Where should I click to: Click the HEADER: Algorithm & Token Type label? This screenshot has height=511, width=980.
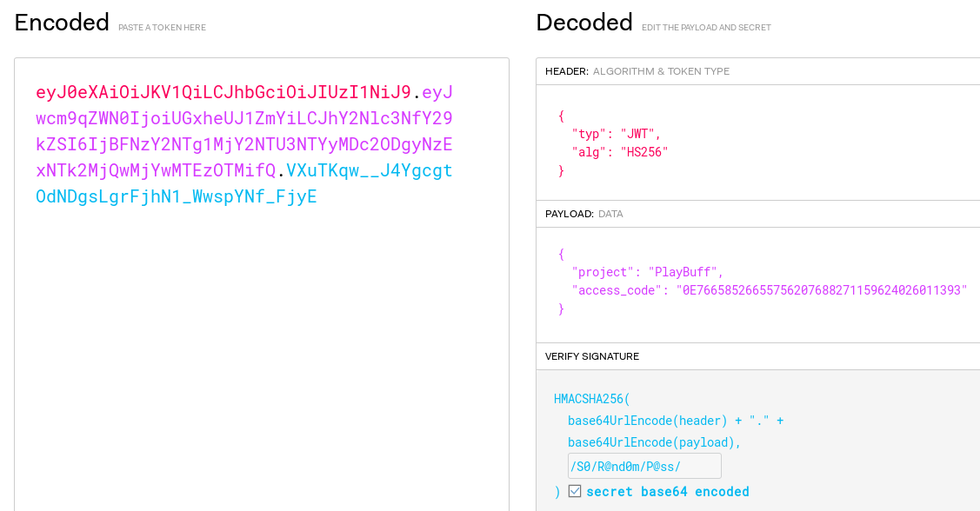click(637, 71)
